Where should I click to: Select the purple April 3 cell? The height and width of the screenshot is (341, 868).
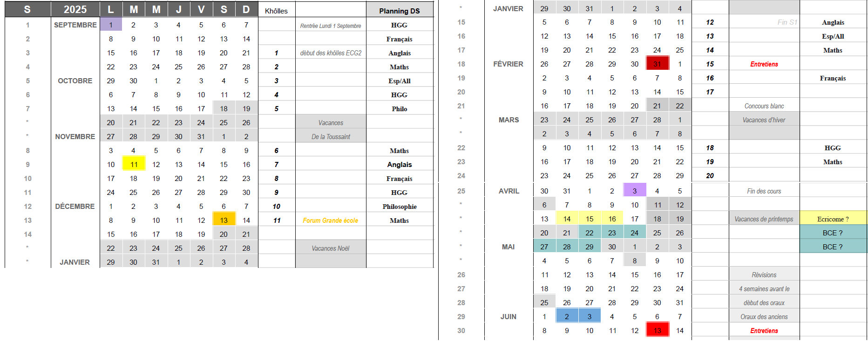634,191
